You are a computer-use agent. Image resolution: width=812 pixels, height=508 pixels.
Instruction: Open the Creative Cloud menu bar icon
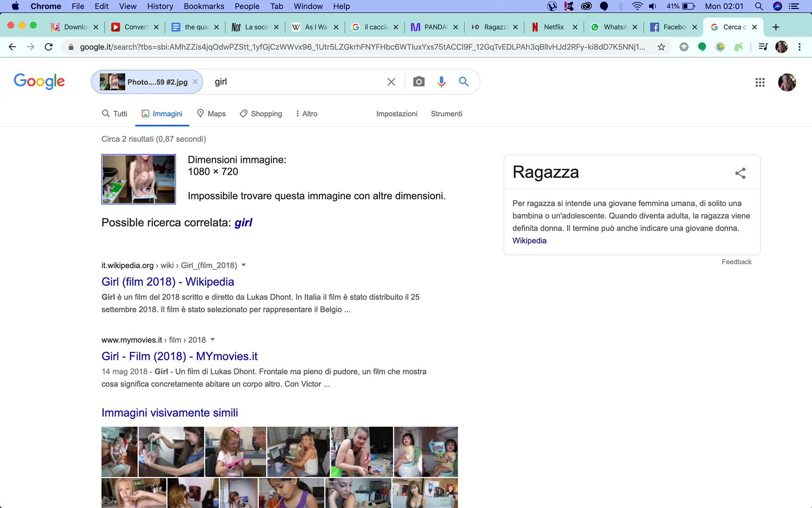click(x=586, y=6)
